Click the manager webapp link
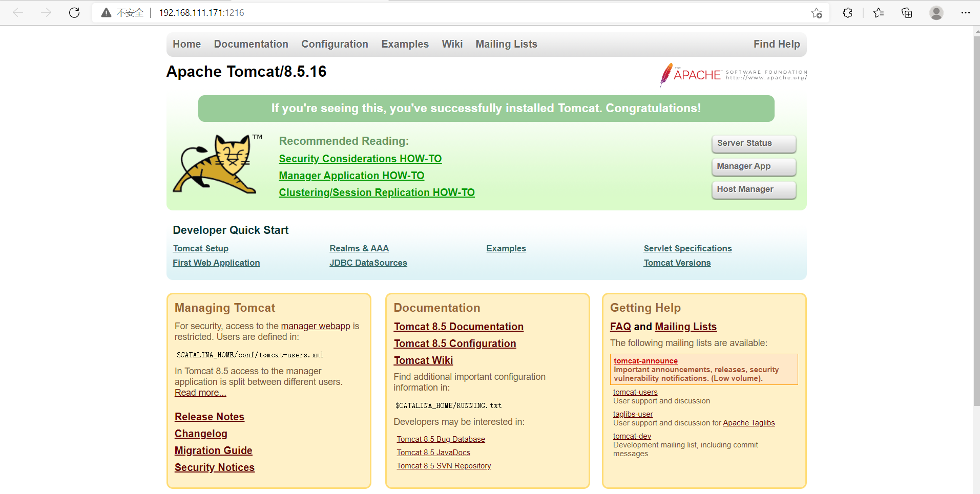The image size is (980, 494). pyautogui.click(x=316, y=326)
